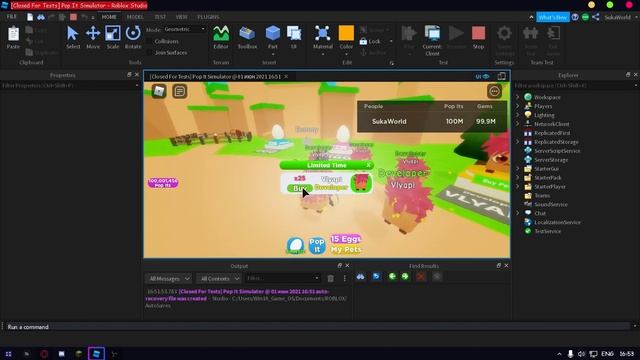Open the Mode Geometric dropdown

click(x=184, y=29)
